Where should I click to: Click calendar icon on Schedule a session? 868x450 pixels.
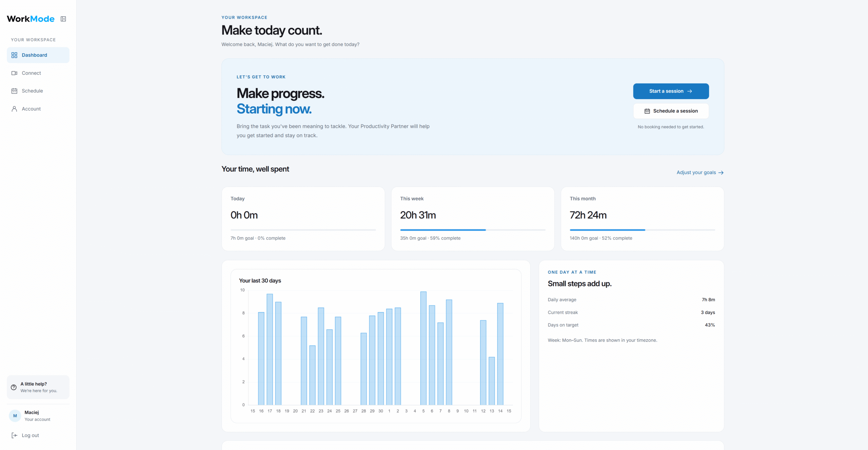(647, 111)
